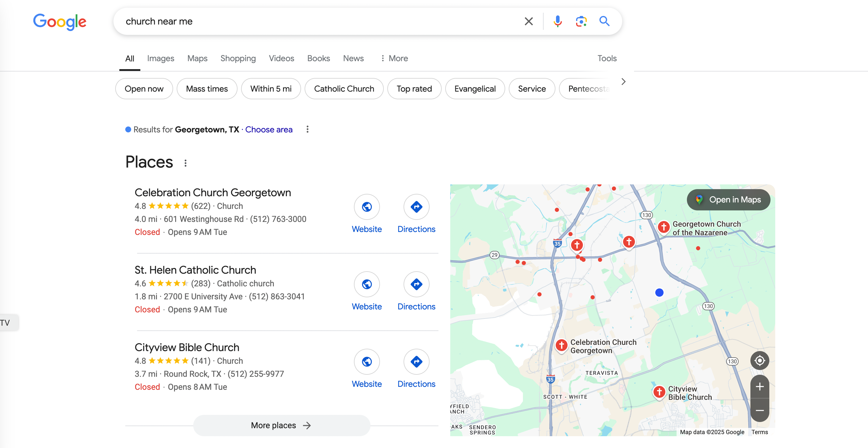Viewport: 868px width, 448px height.
Task: Get directions to St. Helen Catholic Church
Action: pyautogui.click(x=416, y=284)
